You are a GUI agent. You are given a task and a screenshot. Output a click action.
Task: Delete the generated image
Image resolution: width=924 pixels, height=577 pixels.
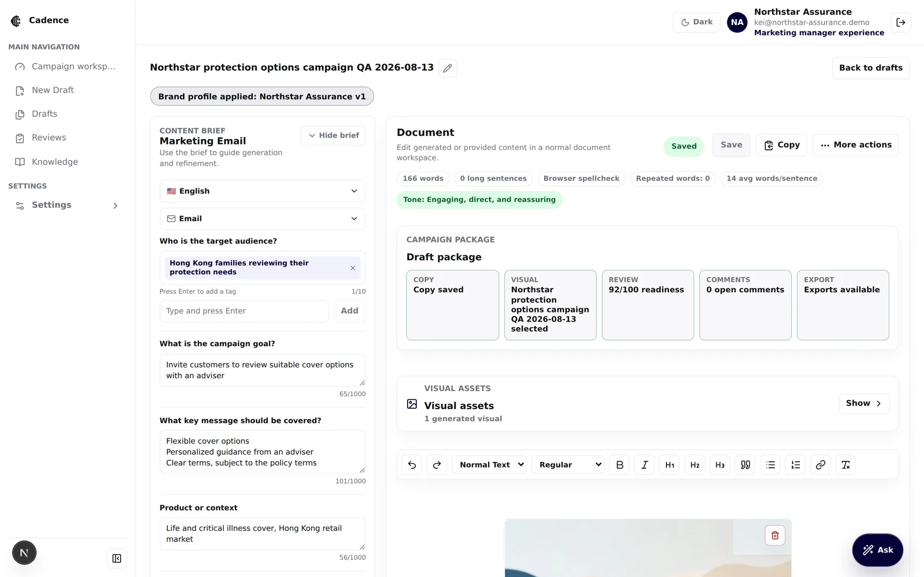click(x=775, y=536)
